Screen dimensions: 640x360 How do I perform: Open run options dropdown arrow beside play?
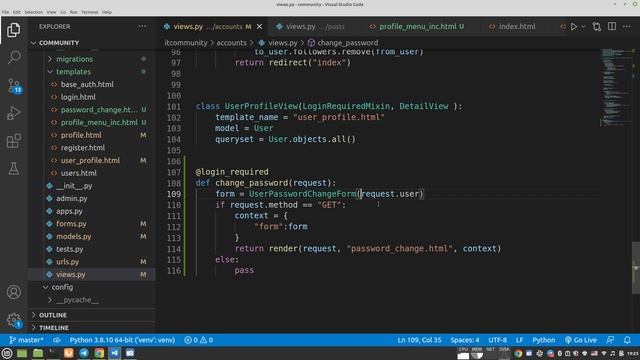click(x=583, y=27)
